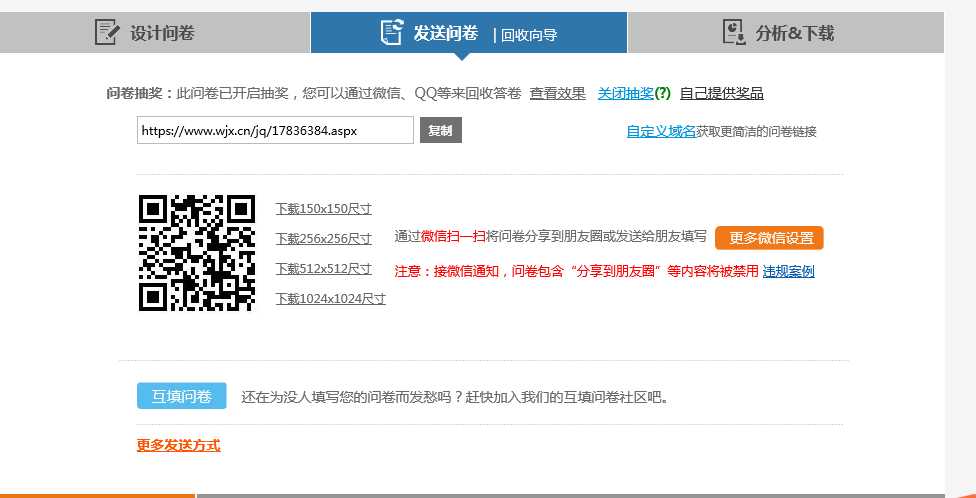Click the 互填问卷 button
The height and width of the screenshot is (498, 976).
pyautogui.click(x=182, y=397)
